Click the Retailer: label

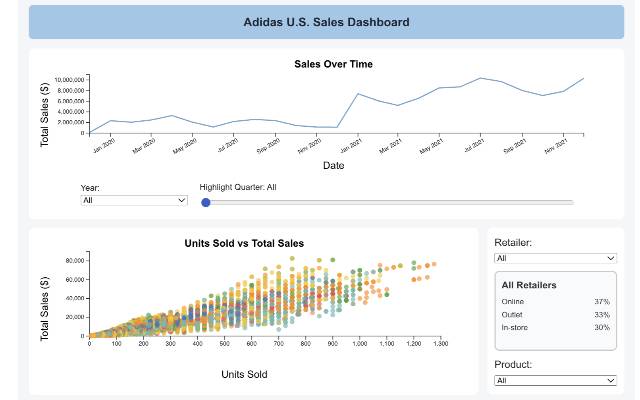point(513,243)
